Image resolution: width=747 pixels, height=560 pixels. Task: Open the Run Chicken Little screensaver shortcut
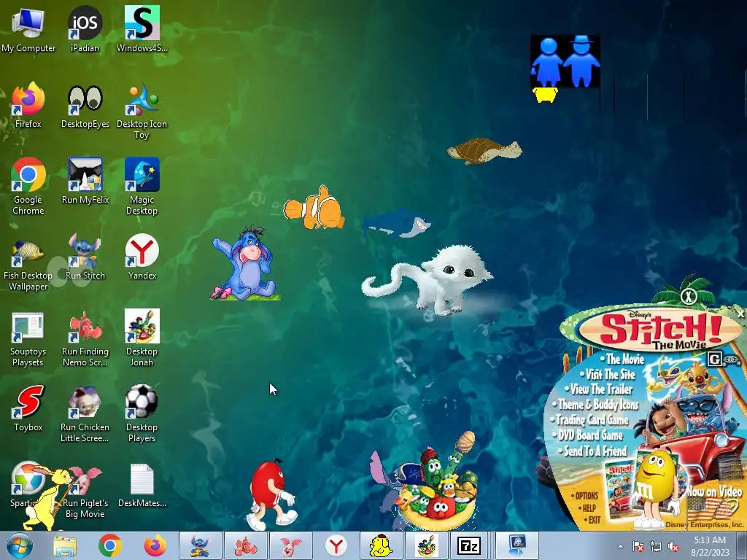(x=85, y=413)
